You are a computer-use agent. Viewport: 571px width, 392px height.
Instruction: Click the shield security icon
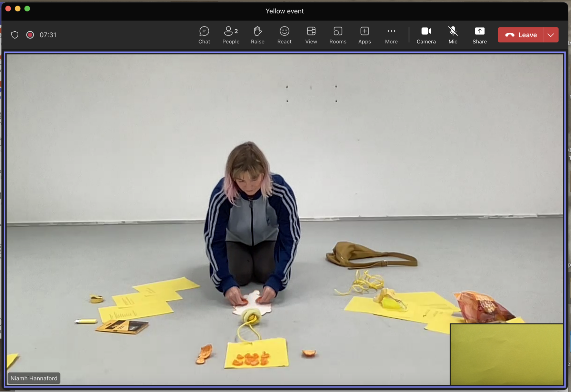(15, 35)
